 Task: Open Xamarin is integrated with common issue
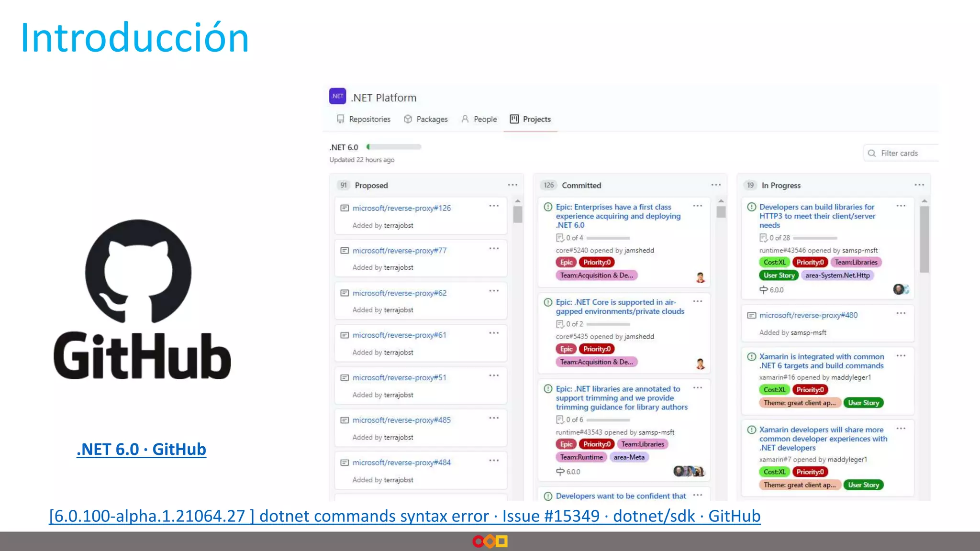(x=822, y=361)
